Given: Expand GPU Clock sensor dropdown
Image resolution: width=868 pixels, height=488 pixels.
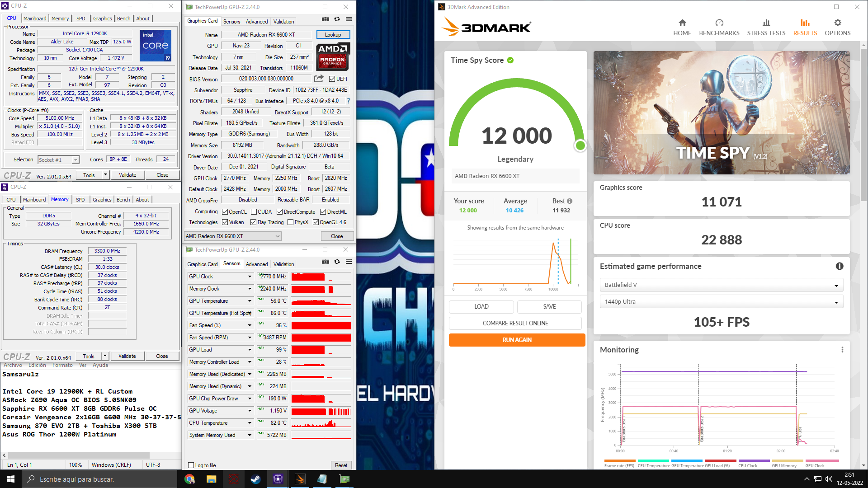Looking at the screenshot, I should tap(249, 277).
